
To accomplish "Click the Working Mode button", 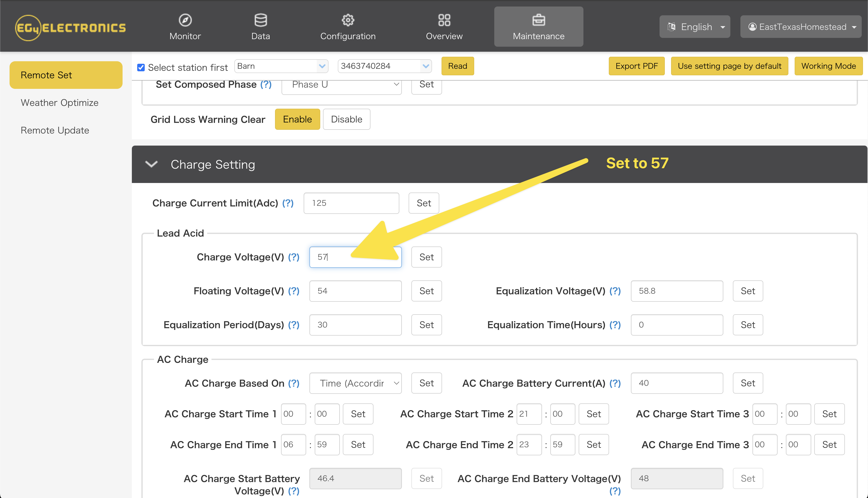I will 828,66.
